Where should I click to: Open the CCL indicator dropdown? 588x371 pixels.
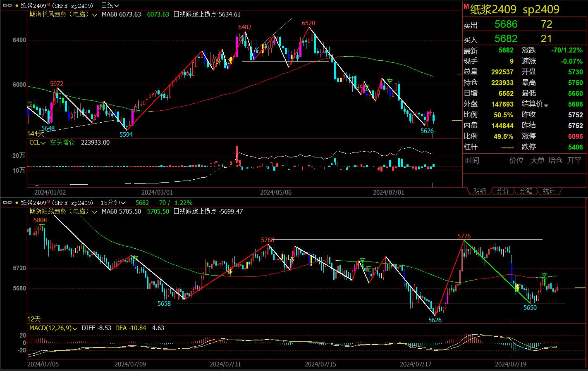(43, 143)
